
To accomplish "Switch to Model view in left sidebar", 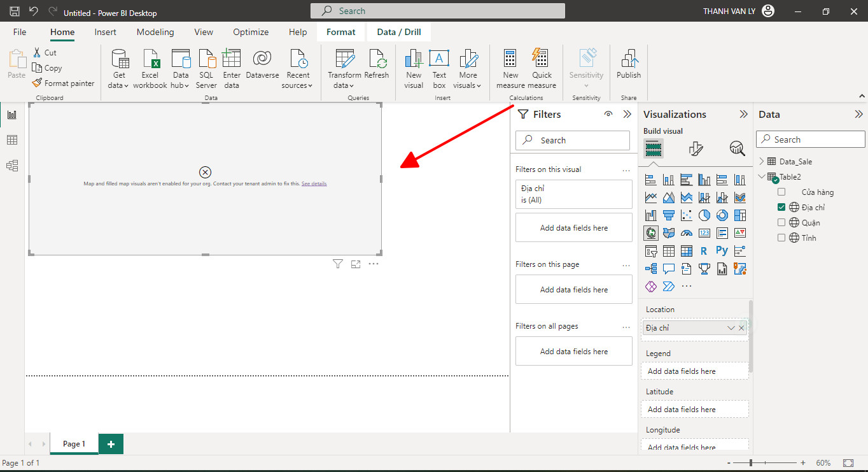I will [x=12, y=166].
